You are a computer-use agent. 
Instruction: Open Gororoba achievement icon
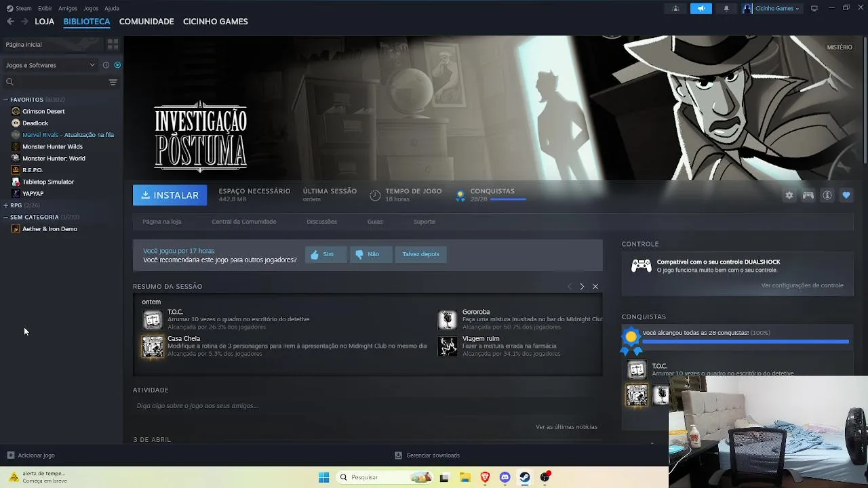point(448,319)
